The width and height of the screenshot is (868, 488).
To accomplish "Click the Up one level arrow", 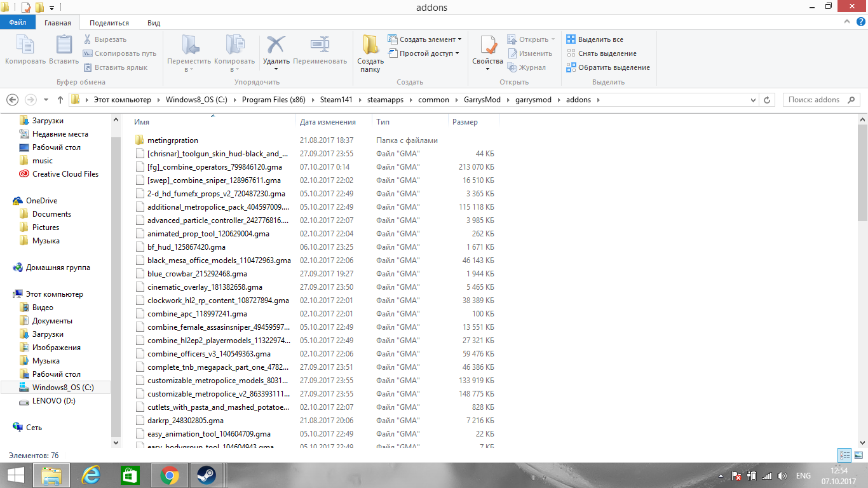I will point(60,100).
